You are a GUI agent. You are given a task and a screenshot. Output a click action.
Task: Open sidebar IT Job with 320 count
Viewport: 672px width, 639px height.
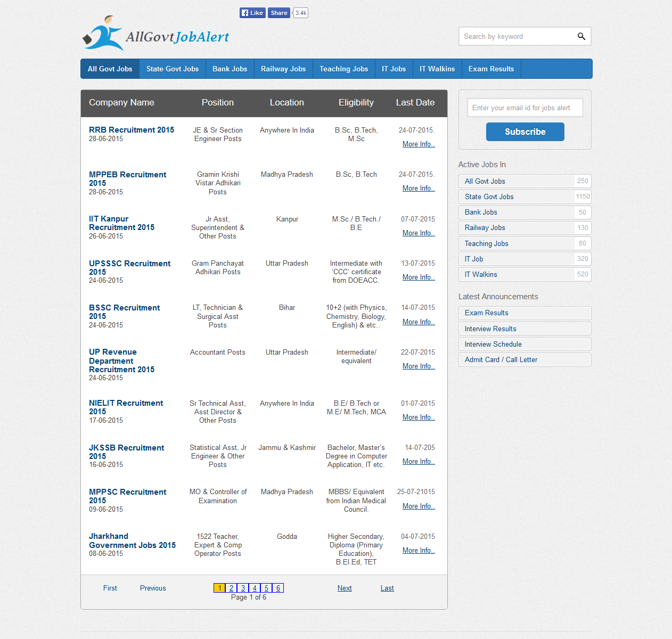pos(525,259)
